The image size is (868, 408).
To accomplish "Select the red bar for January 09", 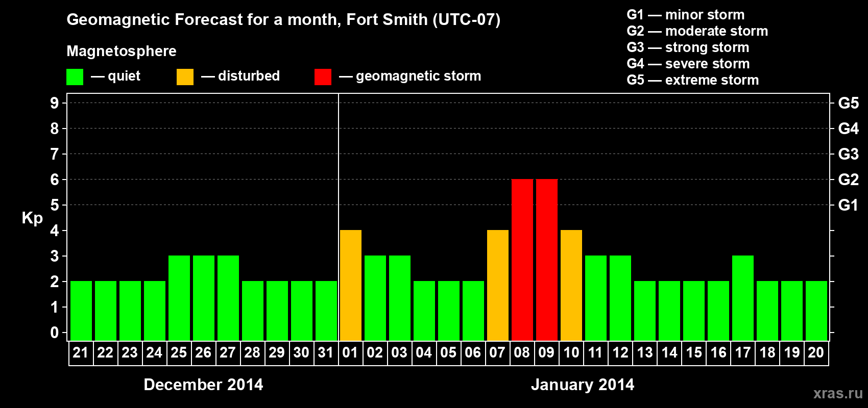I will (x=546, y=260).
